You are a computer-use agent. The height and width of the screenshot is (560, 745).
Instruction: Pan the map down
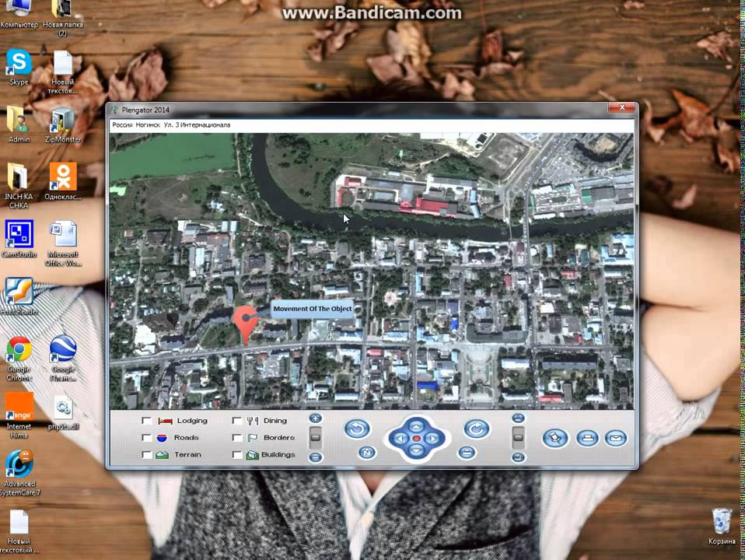tap(416, 450)
